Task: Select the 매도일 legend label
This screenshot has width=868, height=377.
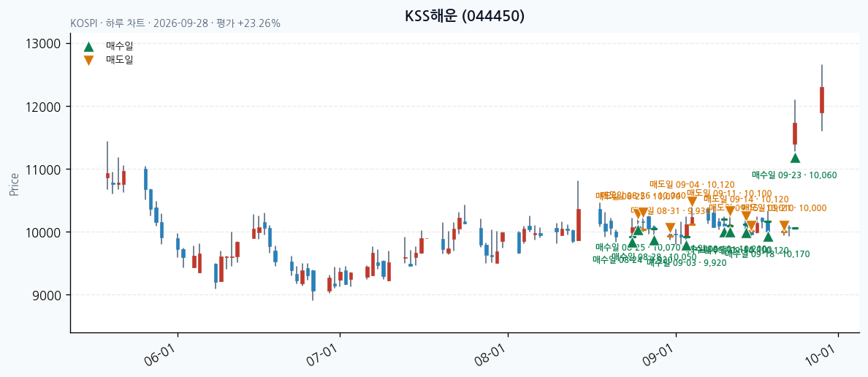Action: pyautogui.click(x=120, y=60)
